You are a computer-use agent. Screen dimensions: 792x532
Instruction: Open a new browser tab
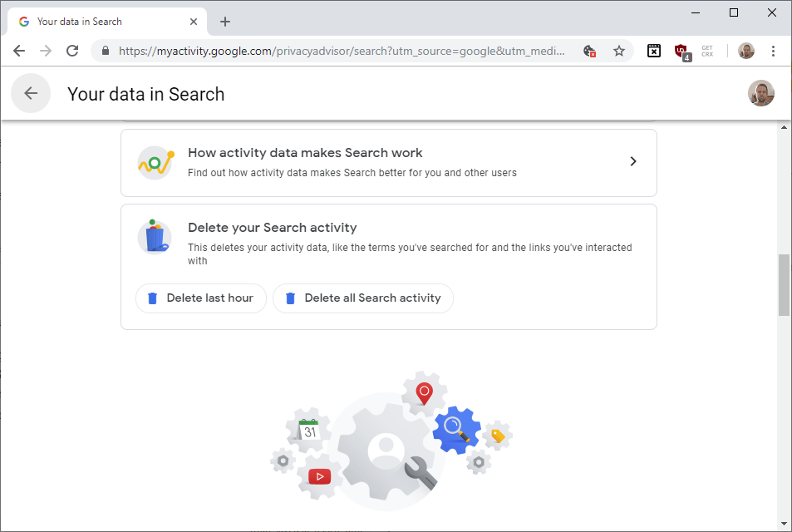tap(224, 21)
